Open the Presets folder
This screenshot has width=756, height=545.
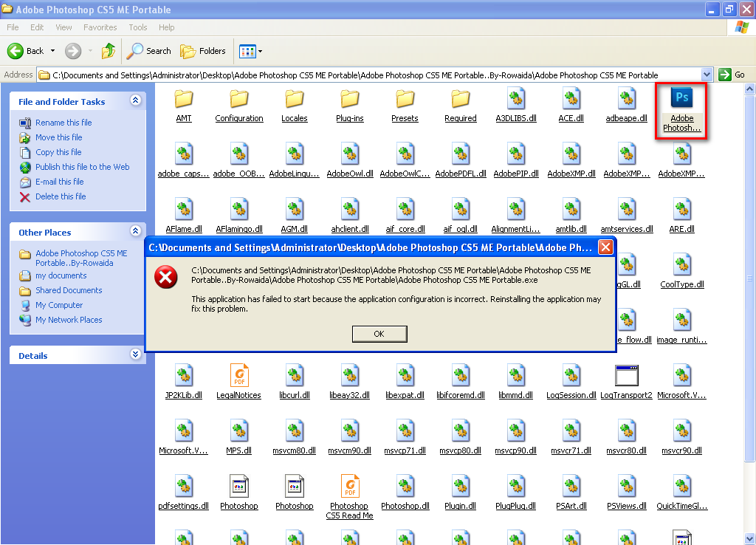click(405, 99)
